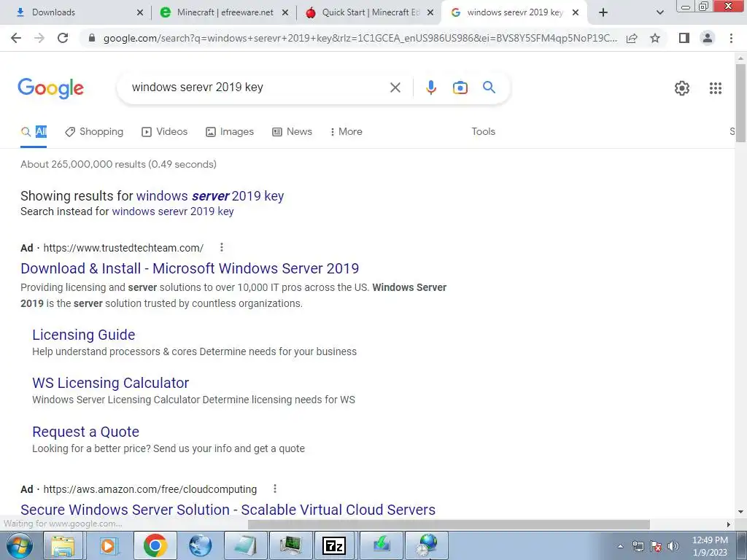Open the taskbar clock and date
Image resolution: width=747 pixels, height=560 pixels.
(x=710, y=546)
